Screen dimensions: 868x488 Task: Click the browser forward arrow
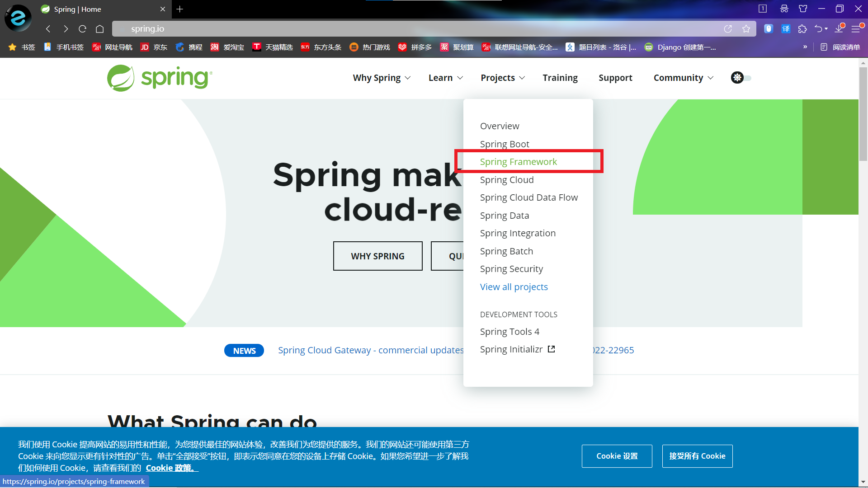pos(66,29)
